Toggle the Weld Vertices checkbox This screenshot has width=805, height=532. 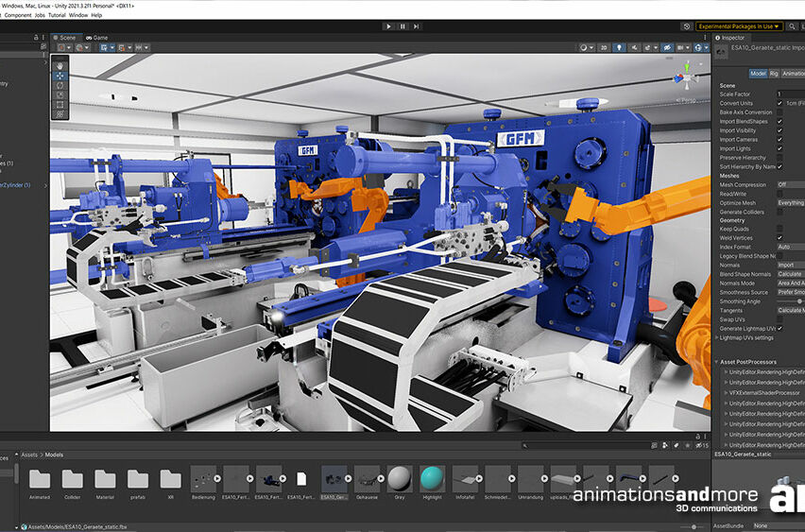779,238
